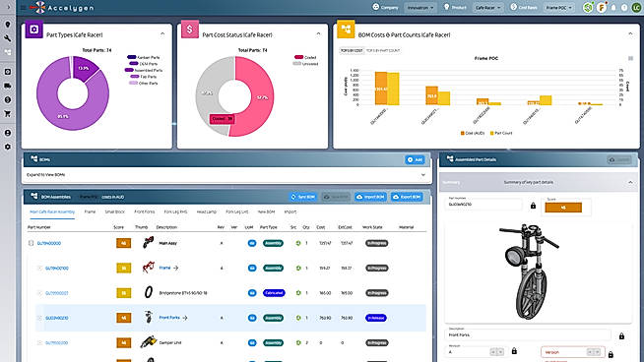The image size is (644, 362).
Task: Collapse the Main Assy tree row
Action: click(31, 243)
